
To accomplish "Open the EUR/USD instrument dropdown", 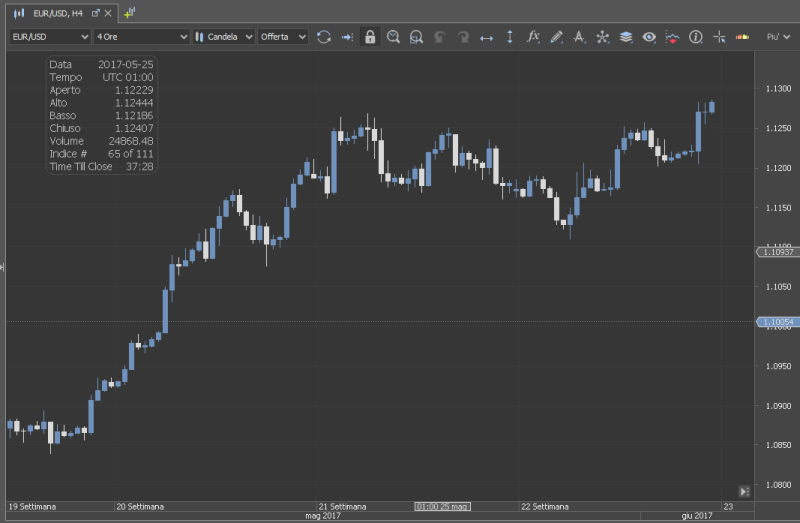I will click(x=48, y=37).
